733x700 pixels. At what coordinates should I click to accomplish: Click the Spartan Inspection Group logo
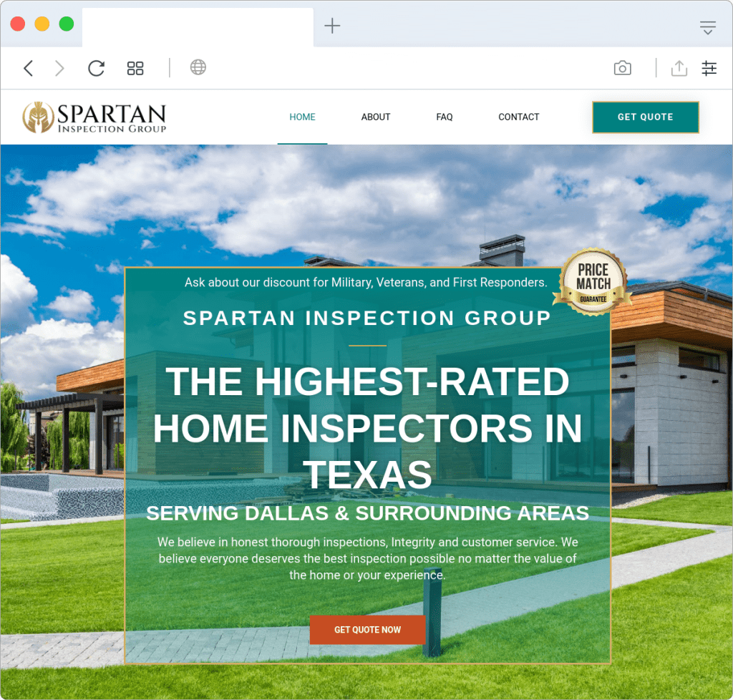click(x=94, y=117)
